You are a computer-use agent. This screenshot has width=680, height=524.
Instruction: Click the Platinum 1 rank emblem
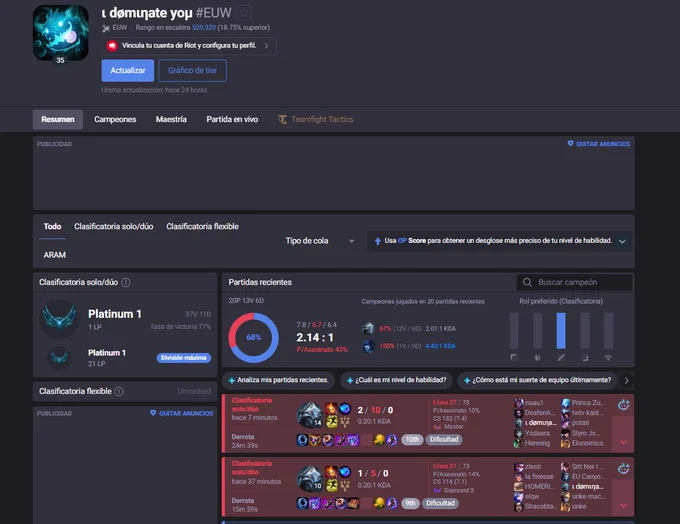(x=59, y=318)
